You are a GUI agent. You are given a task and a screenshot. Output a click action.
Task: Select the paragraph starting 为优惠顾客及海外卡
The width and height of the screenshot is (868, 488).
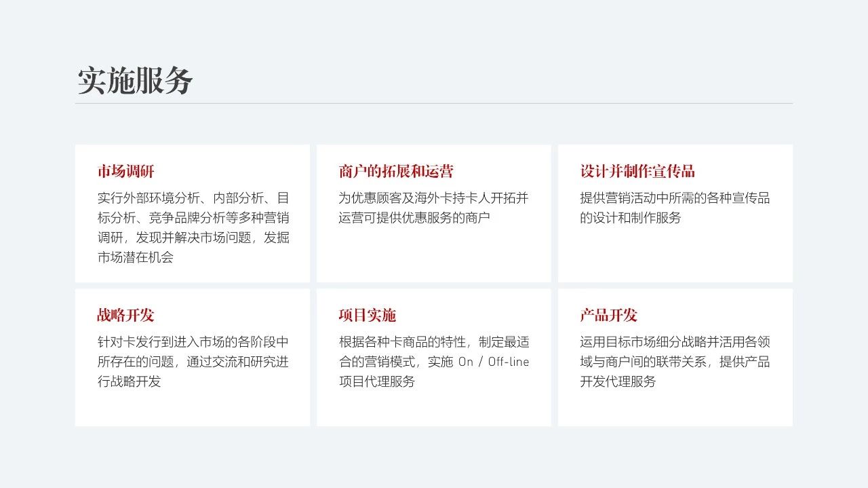(x=433, y=208)
